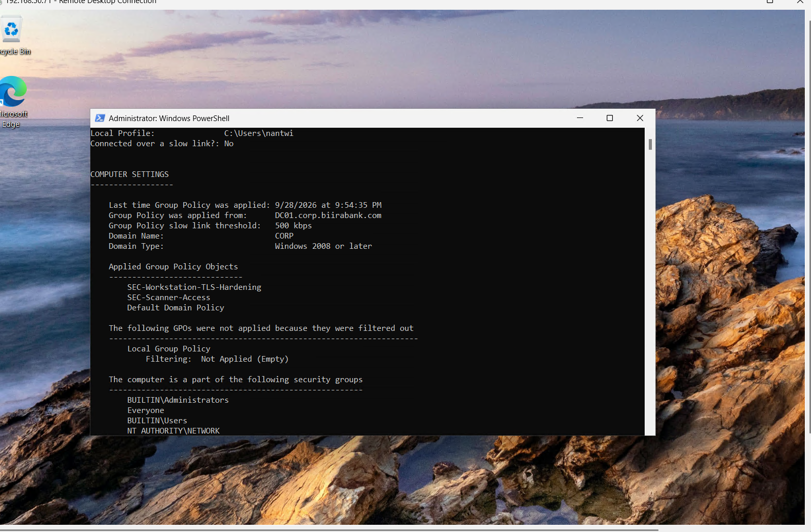This screenshot has height=532, width=811.
Task: Click the 'BUILTIN\Administrators' group line
Action: pyautogui.click(x=178, y=400)
